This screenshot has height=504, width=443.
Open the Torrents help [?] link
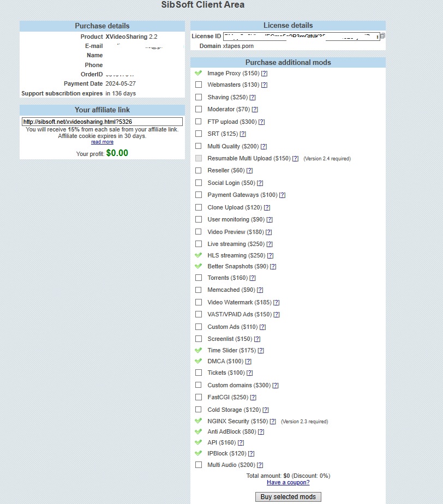(253, 278)
